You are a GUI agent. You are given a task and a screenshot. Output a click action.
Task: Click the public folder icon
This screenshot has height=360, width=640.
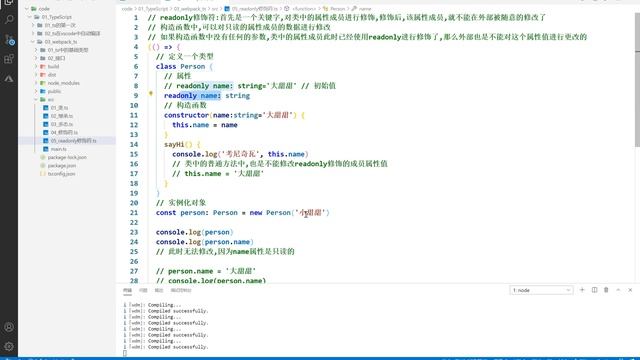(43, 91)
